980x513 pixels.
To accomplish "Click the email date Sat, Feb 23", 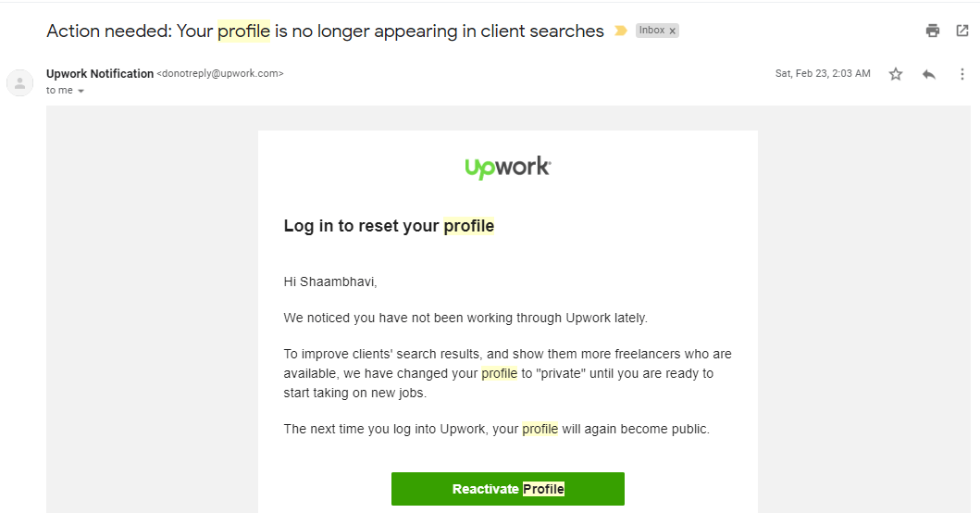I will coord(822,73).
